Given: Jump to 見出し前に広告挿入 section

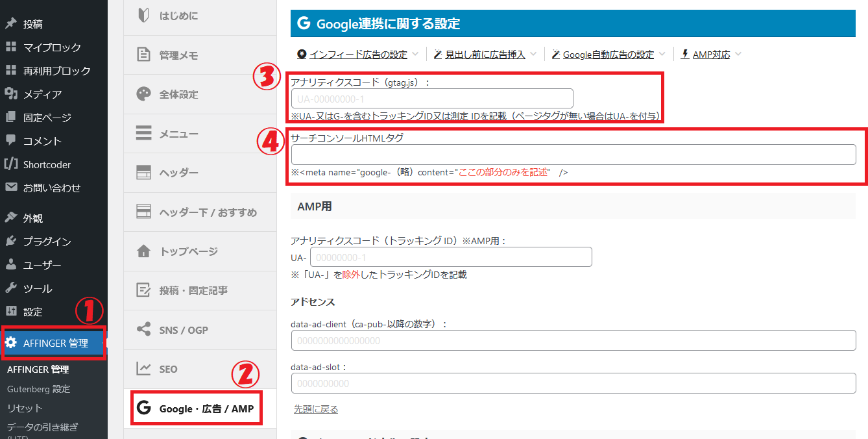Looking at the screenshot, I should pyautogui.click(x=485, y=55).
